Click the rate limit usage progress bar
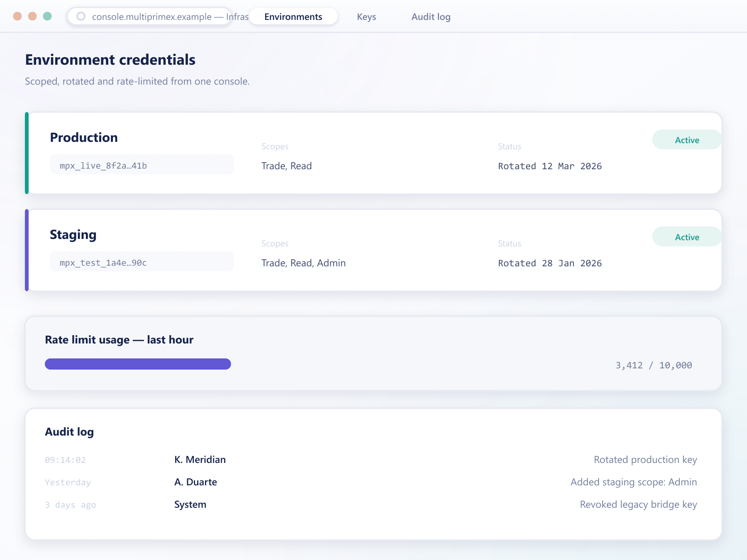The height and width of the screenshot is (560, 747). 138,364
